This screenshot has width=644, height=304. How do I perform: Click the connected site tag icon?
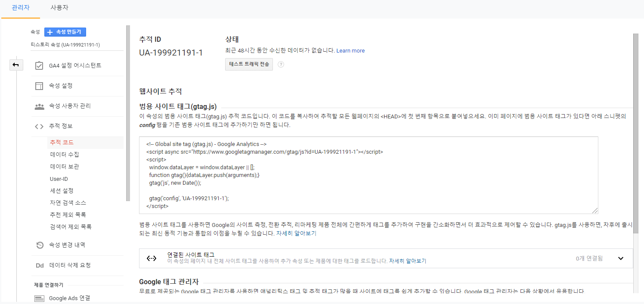click(152, 258)
